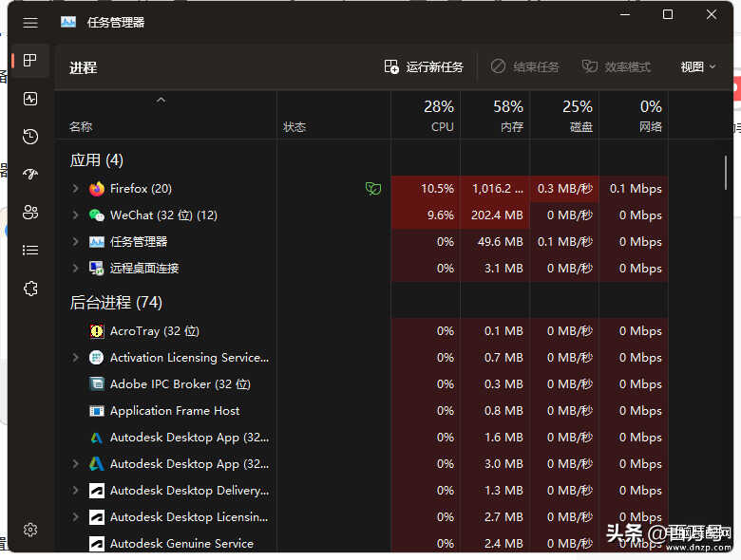Viewport: 741px width, 560px height.
Task: Open the Details page in sidebar
Action: click(x=30, y=250)
